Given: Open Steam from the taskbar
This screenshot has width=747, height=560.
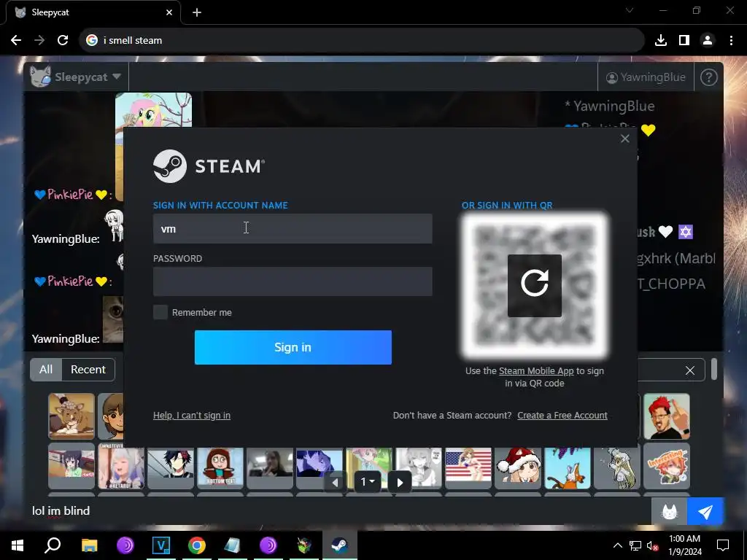Looking at the screenshot, I should click(x=340, y=545).
